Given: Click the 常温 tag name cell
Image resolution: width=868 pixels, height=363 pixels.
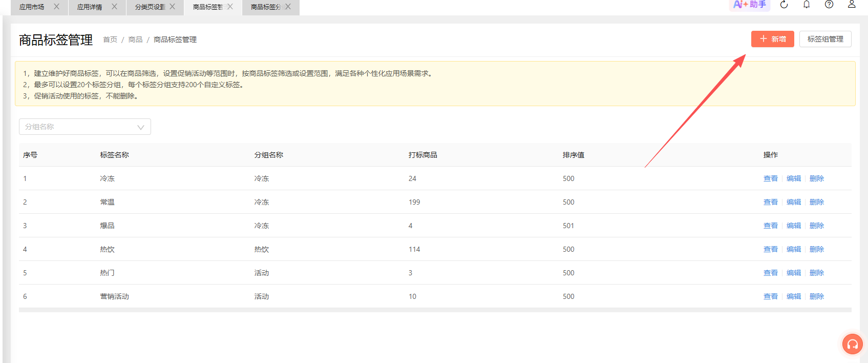Looking at the screenshot, I should click(x=108, y=202).
